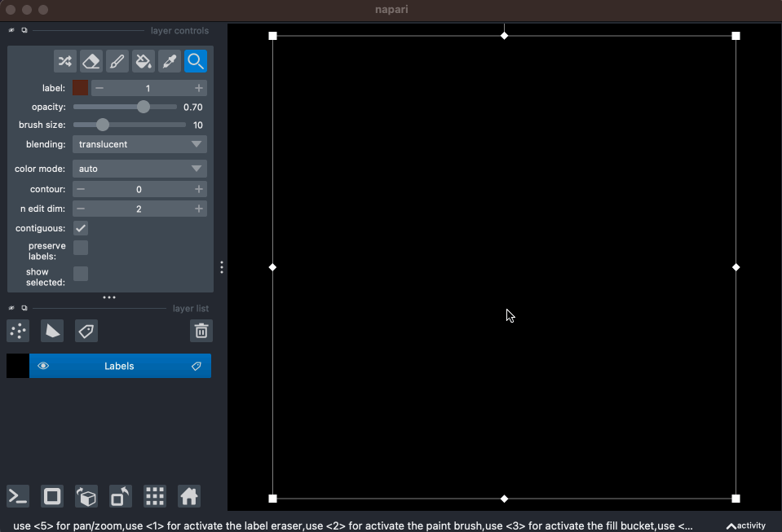Open the napari console
782x532 pixels.
[17, 496]
